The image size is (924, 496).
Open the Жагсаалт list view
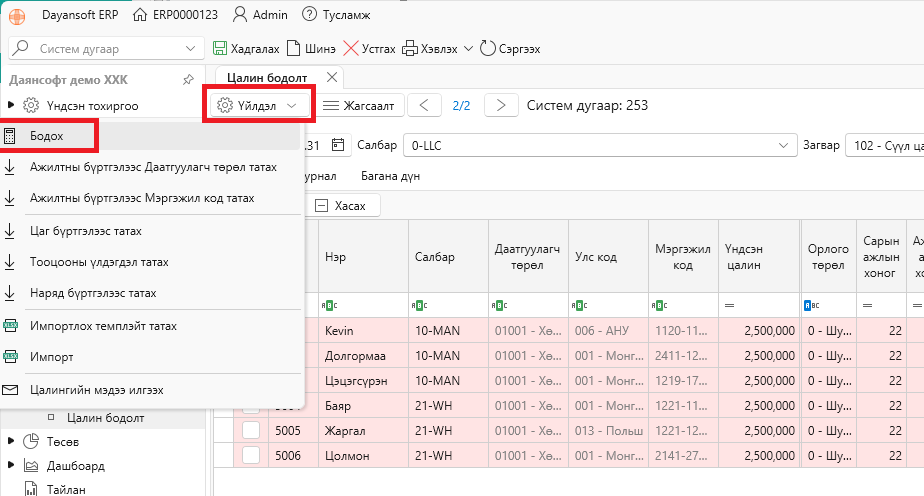coord(360,105)
